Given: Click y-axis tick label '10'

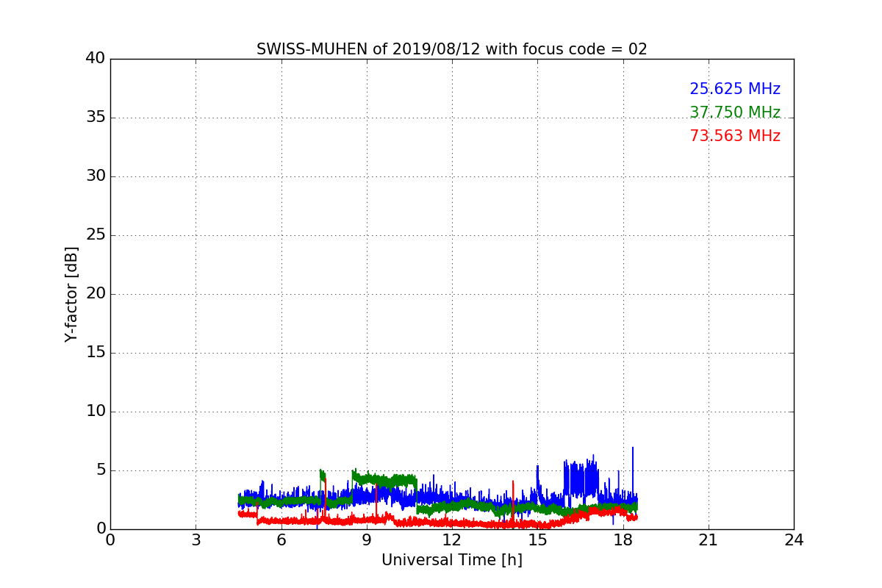Looking at the screenshot, I should tap(96, 411).
